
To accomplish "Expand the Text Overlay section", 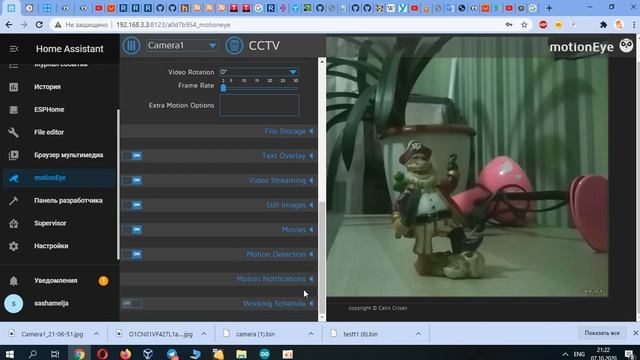I will pyautogui.click(x=288, y=156).
